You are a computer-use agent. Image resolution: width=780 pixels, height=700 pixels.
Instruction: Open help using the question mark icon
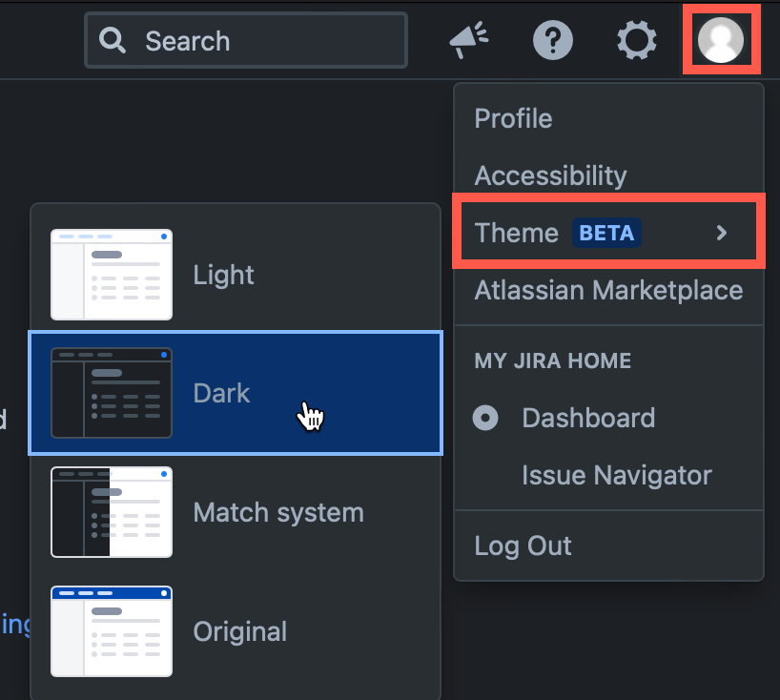click(x=553, y=40)
